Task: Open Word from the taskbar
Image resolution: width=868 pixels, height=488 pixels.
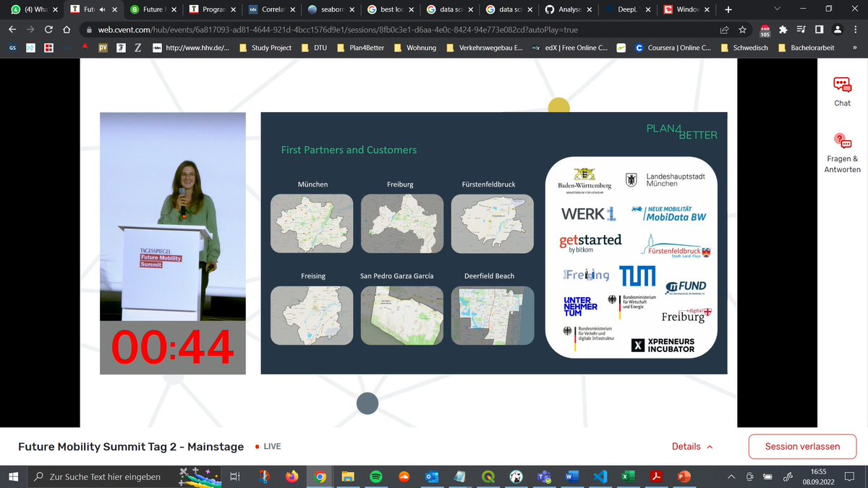Action: point(571,476)
